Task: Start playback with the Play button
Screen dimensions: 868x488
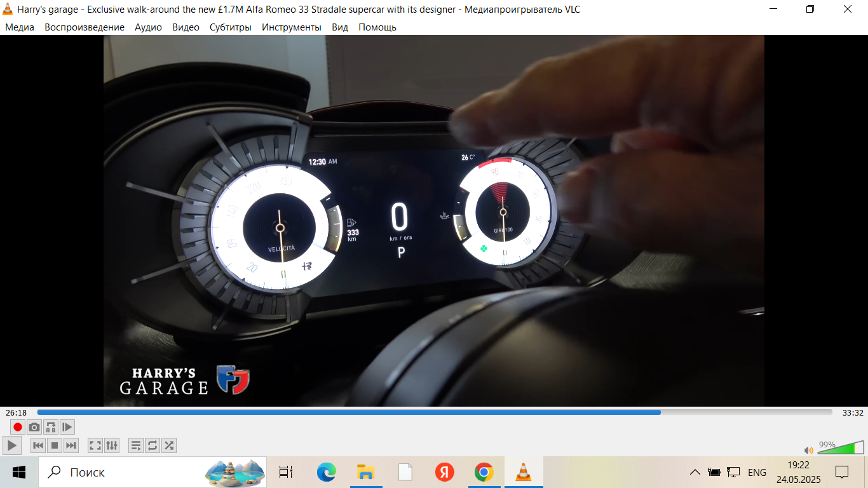Action: [x=12, y=445]
